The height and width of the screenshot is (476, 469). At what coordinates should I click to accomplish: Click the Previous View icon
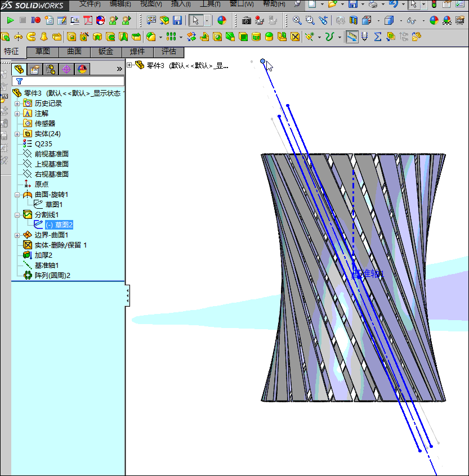(323, 20)
